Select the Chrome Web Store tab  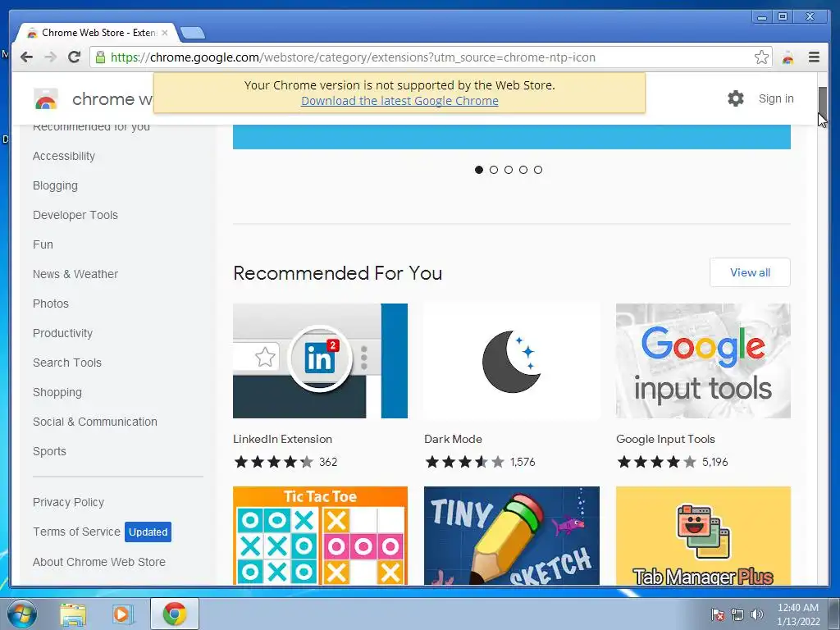97,33
